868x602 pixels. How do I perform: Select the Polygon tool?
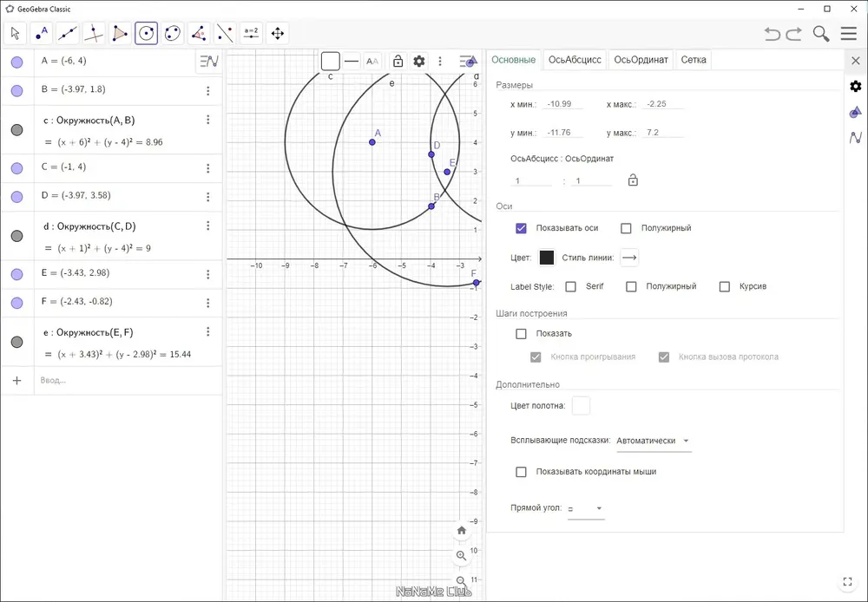[120, 33]
